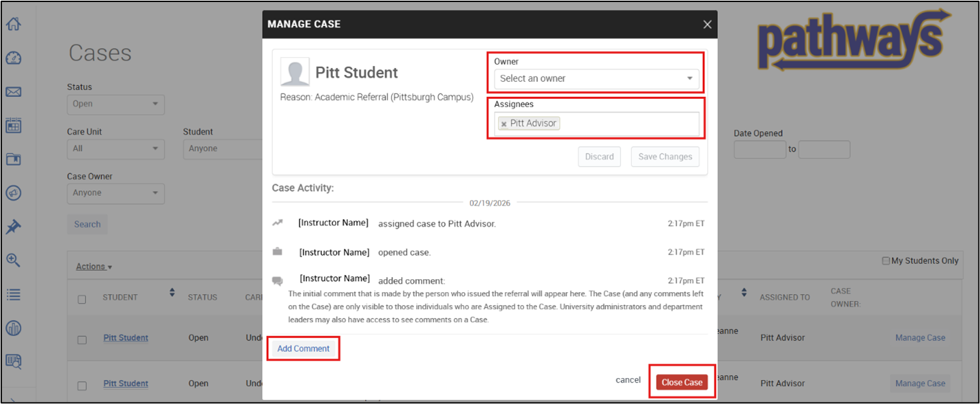Image resolution: width=980 pixels, height=404 pixels.
Task: Click Save Changes button
Action: pyautogui.click(x=665, y=157)
